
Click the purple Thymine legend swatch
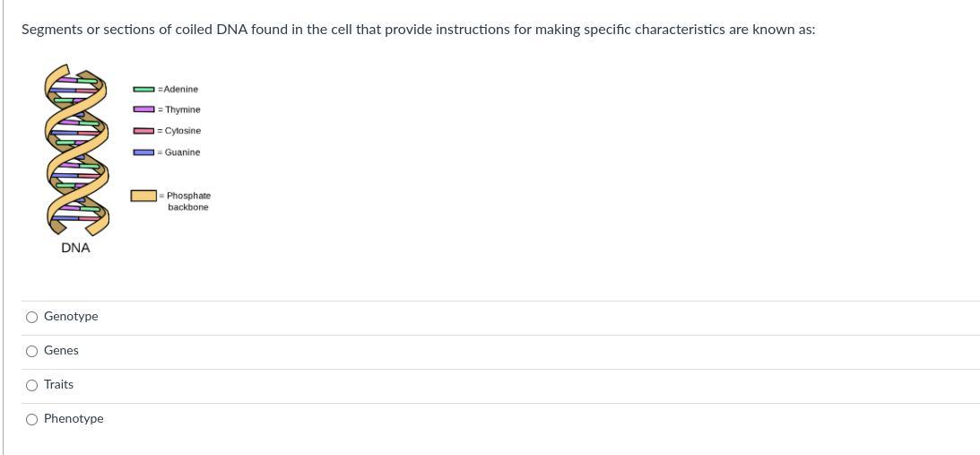(144, 109)
